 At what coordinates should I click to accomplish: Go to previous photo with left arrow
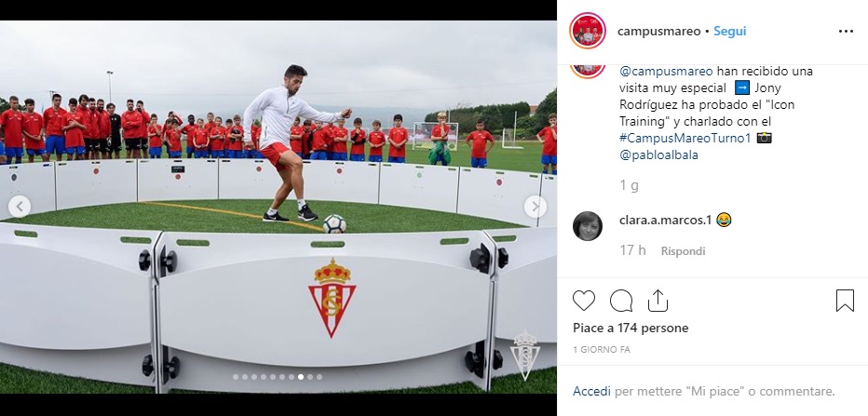coord(20,207)
